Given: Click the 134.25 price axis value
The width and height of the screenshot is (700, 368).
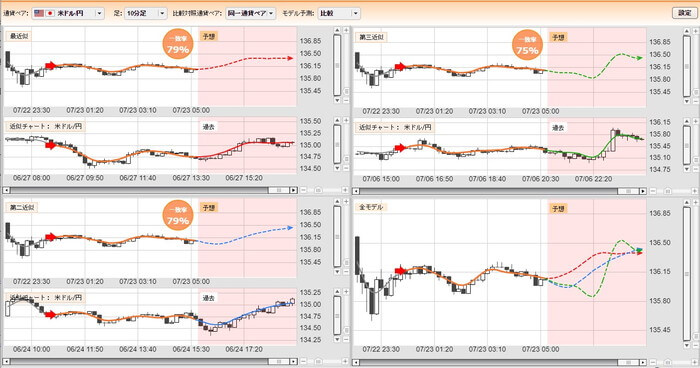Looking at the screenshot, I should click(x=310, y=339).
